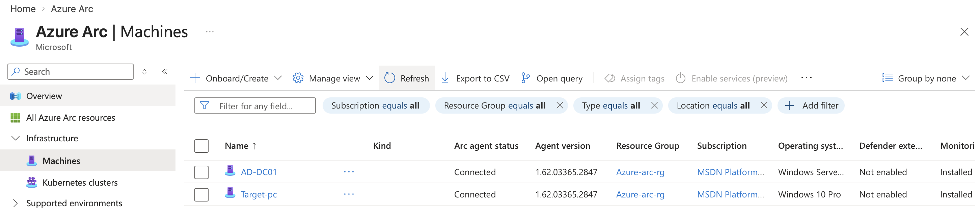
Task: Remove the Location equals all filter
Action: click(x=764, y=105)
